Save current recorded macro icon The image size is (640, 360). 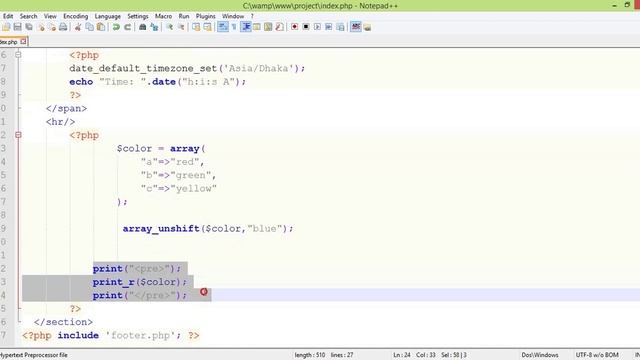point(340,27)
